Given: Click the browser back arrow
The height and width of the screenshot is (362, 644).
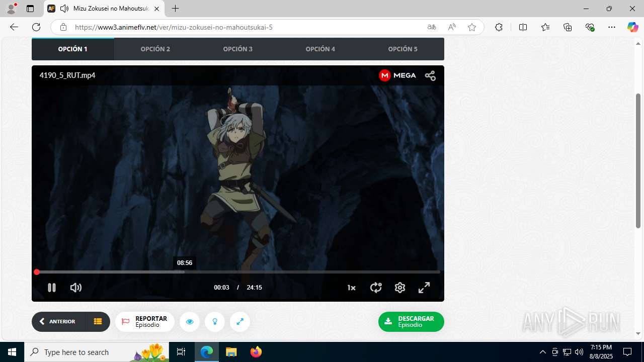Looking at the screenshot, I should coord(14,27).
